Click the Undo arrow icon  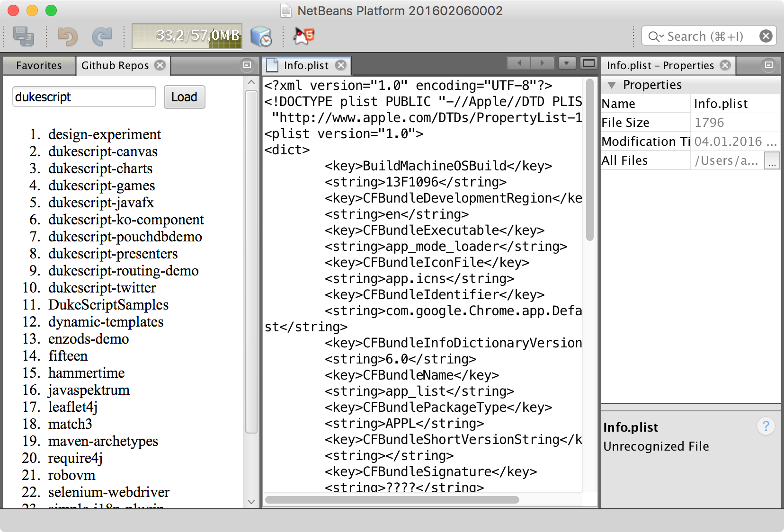pos(67,36)
